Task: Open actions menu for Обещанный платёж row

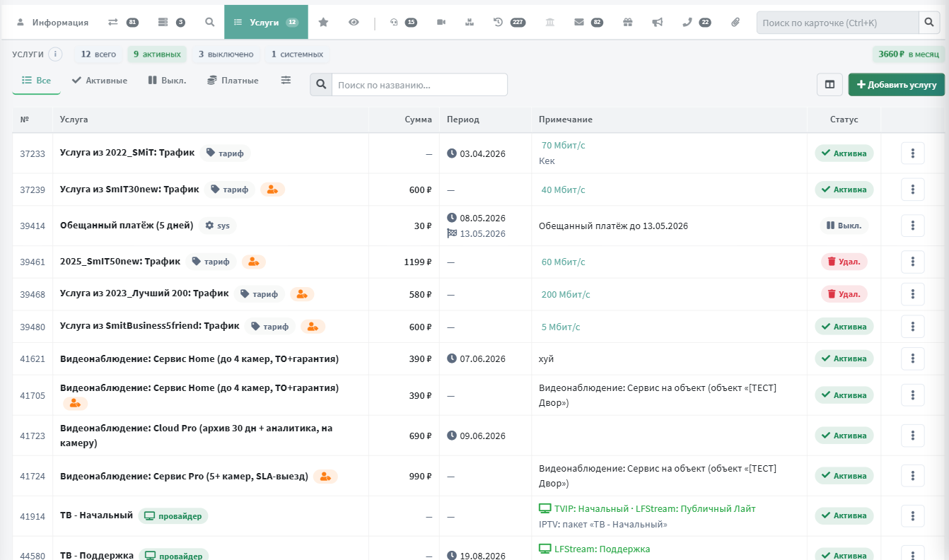Action: pyautogui.click(x=913, y=226)
